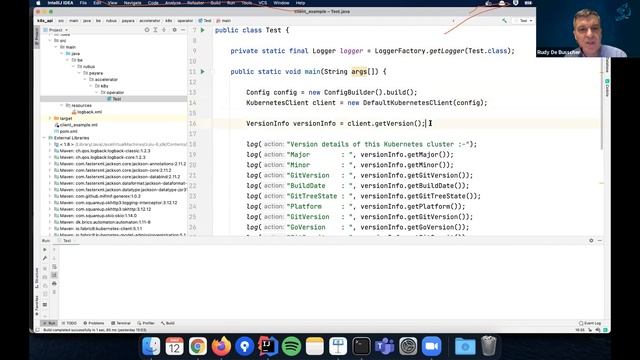This screenshot has height=360, width=640.
Task: Click operator breadcrumb in navigation bar
Action: (x=185, y=20)
